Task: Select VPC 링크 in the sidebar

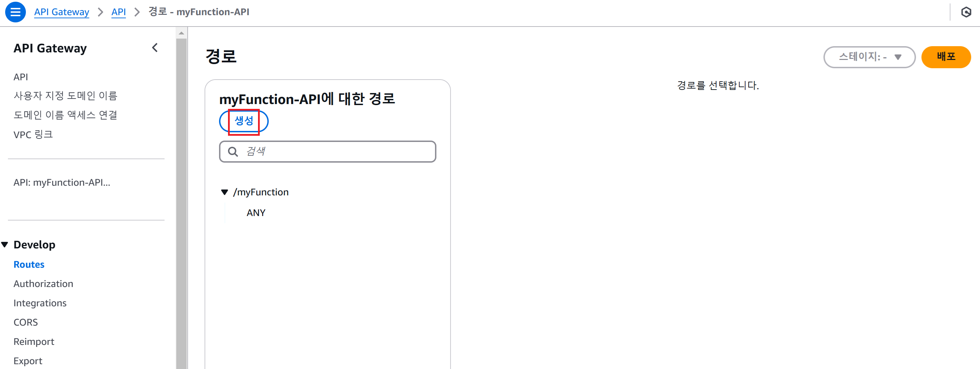Action: [33, 134]
